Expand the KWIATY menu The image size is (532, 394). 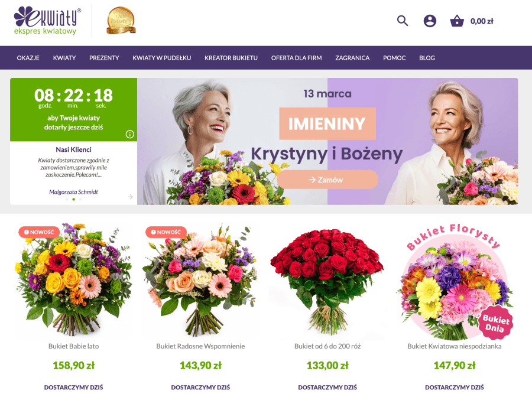[64, 58]
